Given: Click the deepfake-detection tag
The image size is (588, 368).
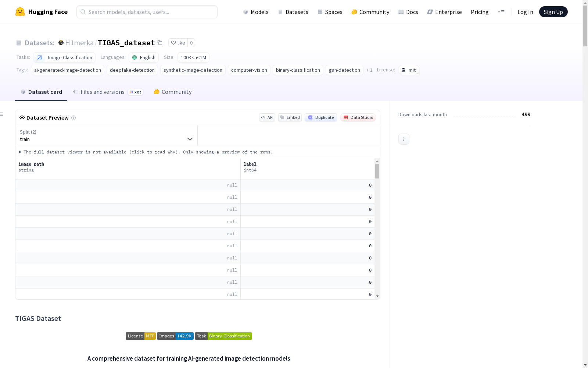Looking at the screenshot, I should [132, 70].
